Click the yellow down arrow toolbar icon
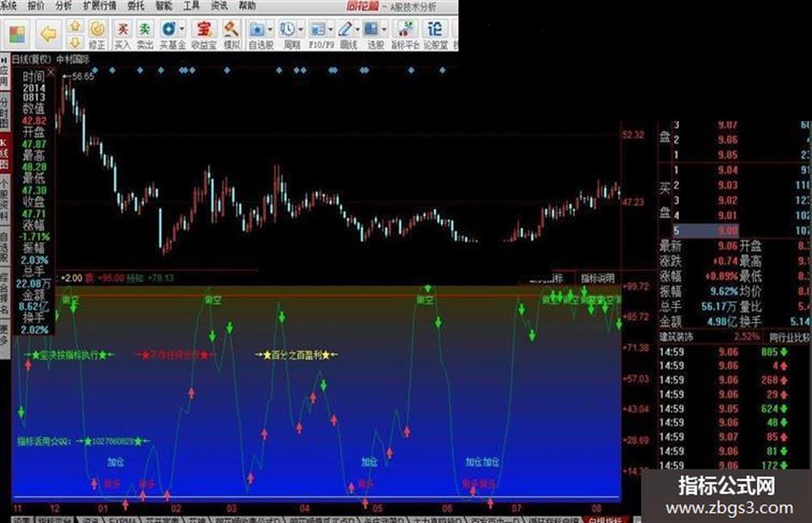Image resolution: width=812 pixels, height=523 pixels. point(75,42)
